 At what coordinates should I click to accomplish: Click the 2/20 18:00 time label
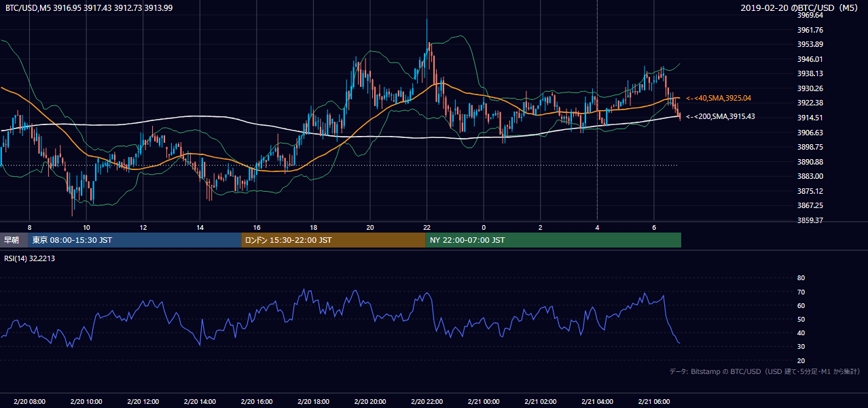point(313,402)
